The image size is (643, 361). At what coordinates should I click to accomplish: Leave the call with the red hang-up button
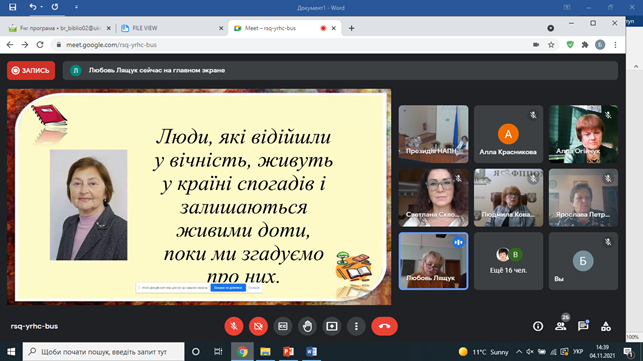(x=384, y=326)
